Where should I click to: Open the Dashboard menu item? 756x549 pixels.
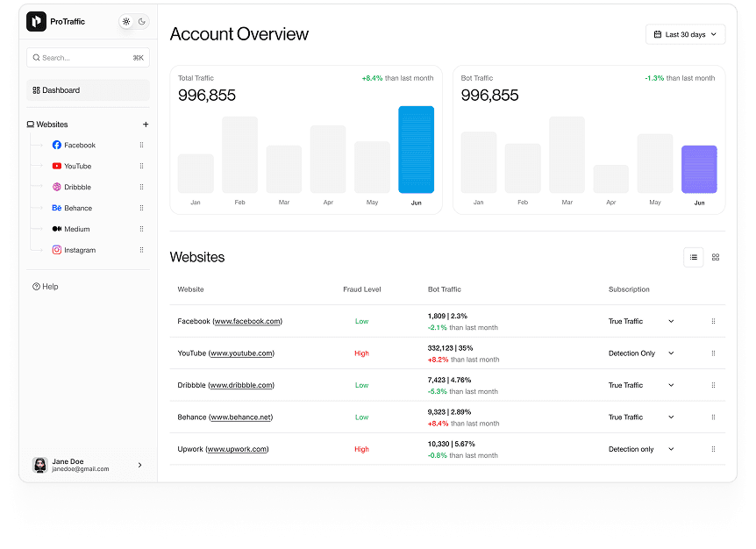[88, 90]
